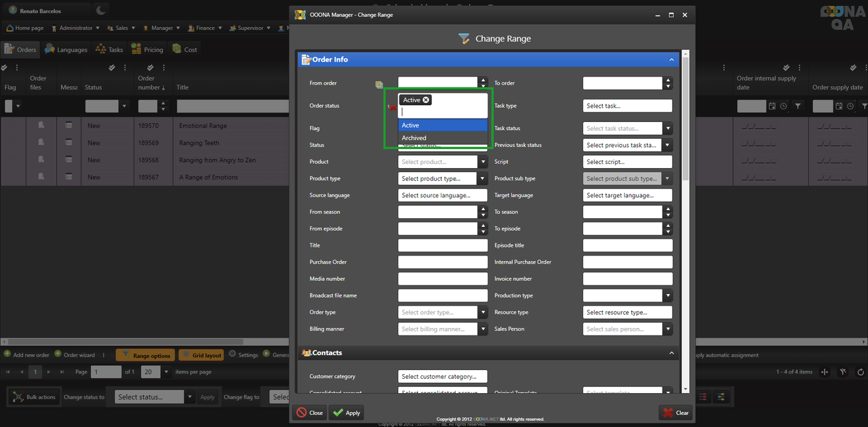Expand the Task status dropdown

667,129
